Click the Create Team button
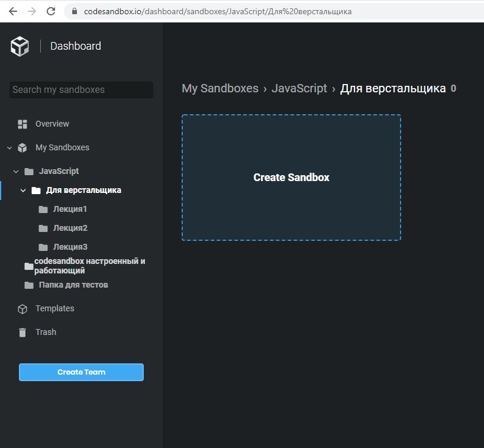Image resolution: width=484 pixels, height=448 pixels. tap(81, 372)
